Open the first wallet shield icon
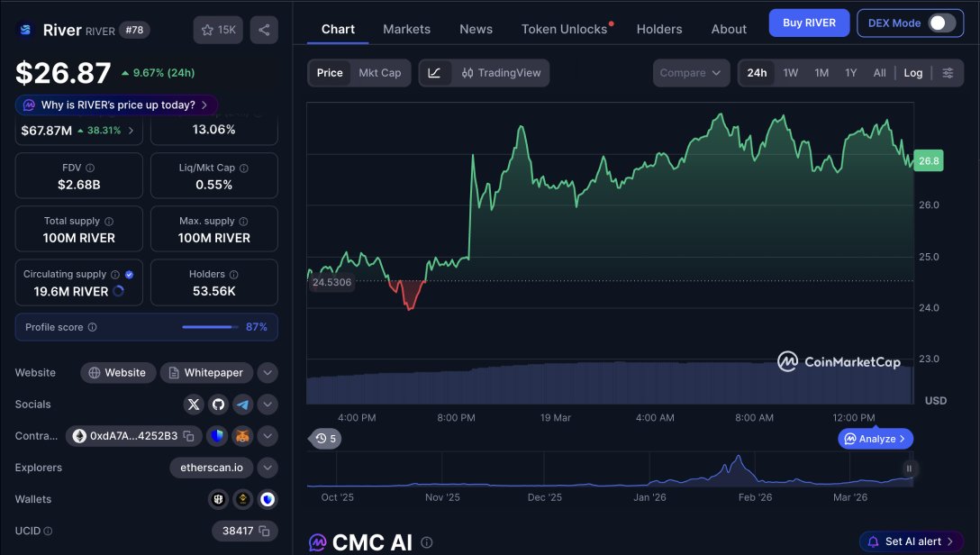 [218, 499]
